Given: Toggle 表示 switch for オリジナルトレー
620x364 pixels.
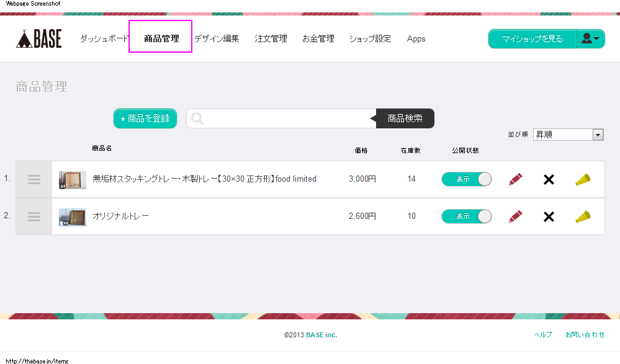Looking at the screenshot, I should tap(467, 216).
